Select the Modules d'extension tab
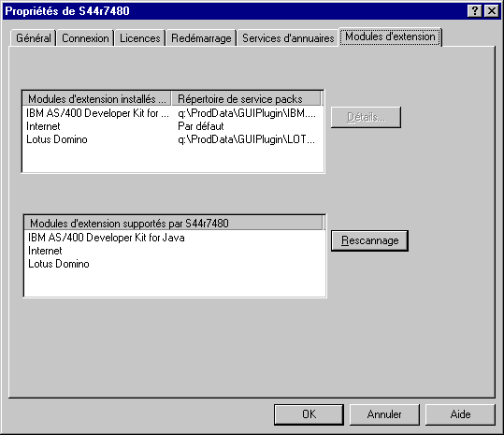 pyautogui.click(x=390, y=36)
